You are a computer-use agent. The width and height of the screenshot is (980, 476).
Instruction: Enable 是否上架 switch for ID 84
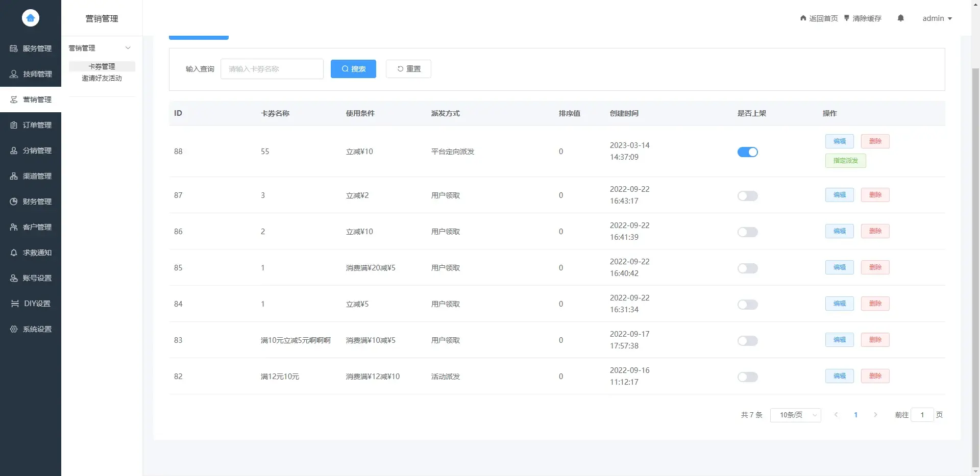pos(748,305)
